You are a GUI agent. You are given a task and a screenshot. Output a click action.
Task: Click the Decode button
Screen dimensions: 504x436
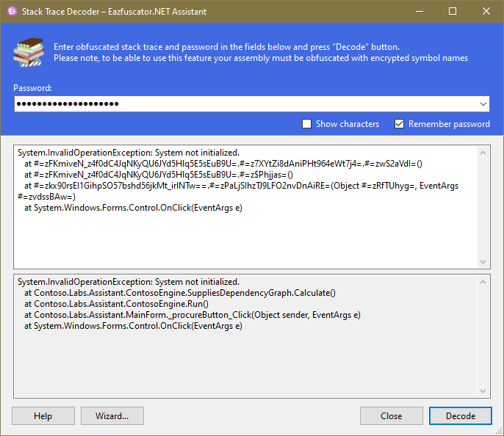[460, 415]
